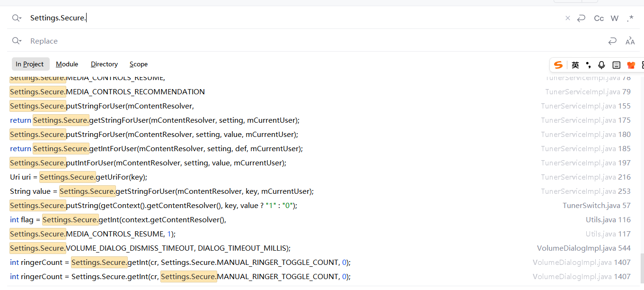Click into the Settings.Secure. search field
644x290 pixels.
click(x=293, y=18)
